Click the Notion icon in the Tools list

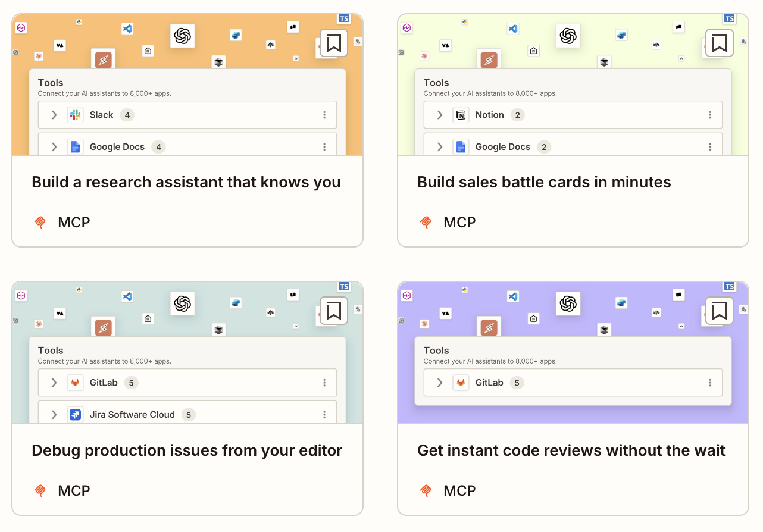pyautogui.click(x=461, y=114)
